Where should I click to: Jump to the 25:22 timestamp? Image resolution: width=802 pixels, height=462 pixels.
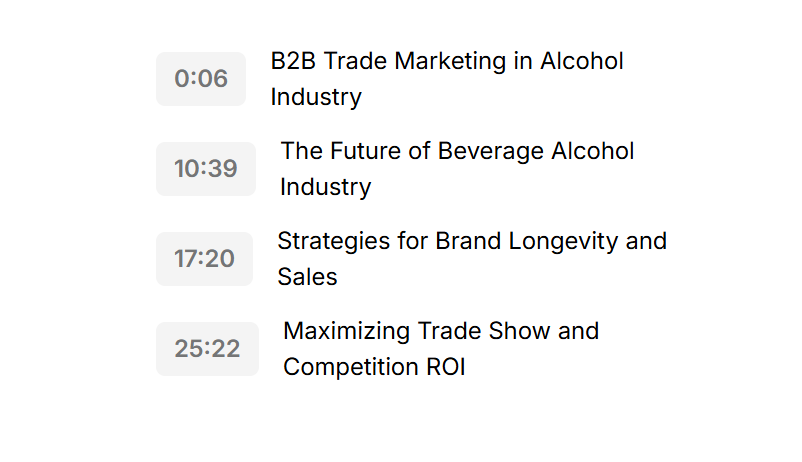coord(207,349)
